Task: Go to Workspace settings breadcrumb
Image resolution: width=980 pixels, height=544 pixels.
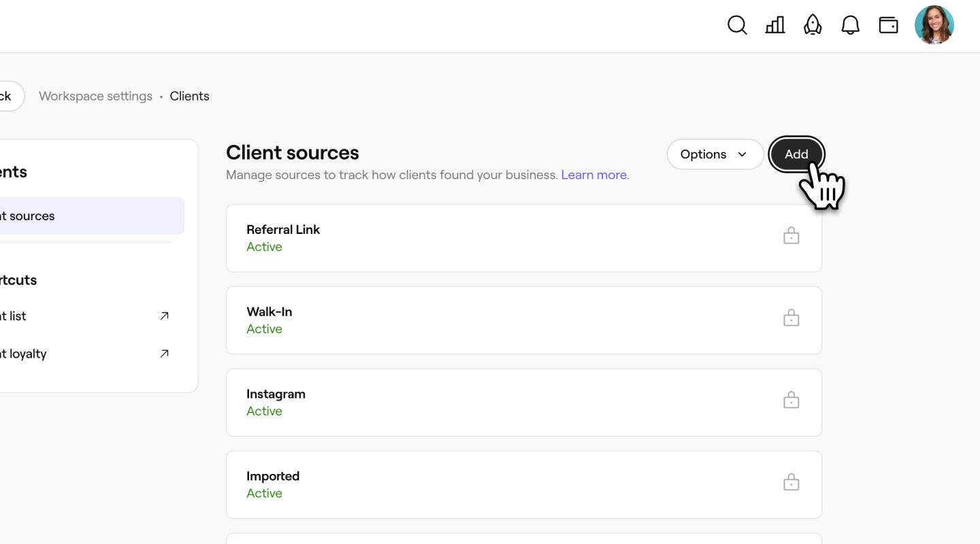Action: point(95,96)
